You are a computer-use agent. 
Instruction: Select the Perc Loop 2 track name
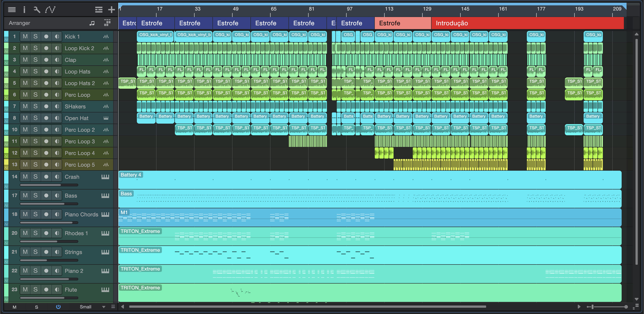coord(80,130)
